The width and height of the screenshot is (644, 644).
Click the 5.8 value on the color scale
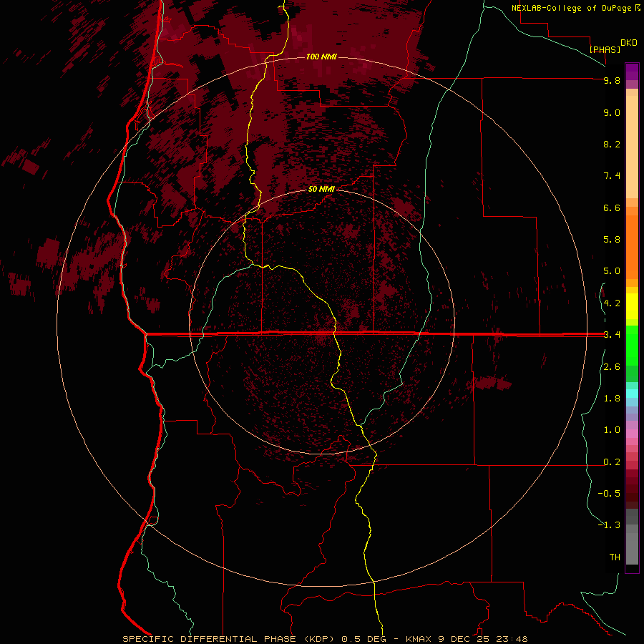[x=612, y=240]
